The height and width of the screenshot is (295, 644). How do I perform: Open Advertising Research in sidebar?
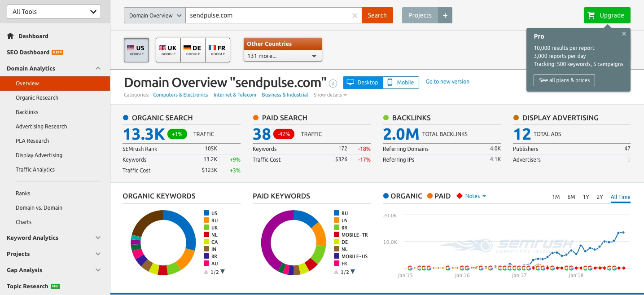41,127
